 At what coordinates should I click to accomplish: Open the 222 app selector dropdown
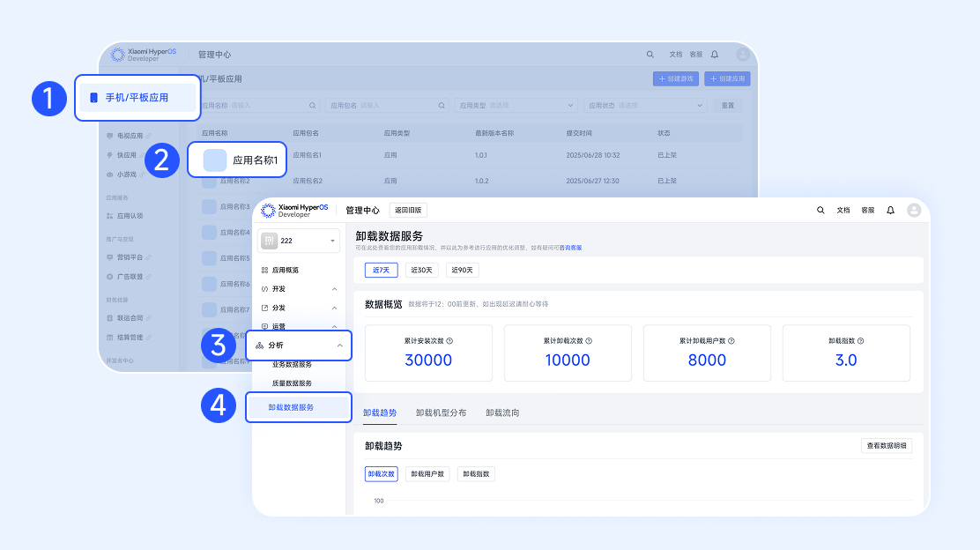pyautogui.click(x=299, y=241)
